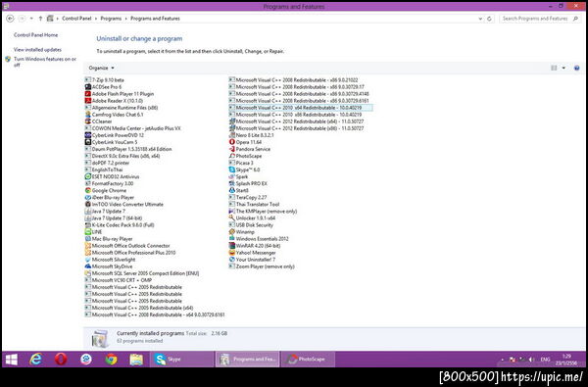Expand the hidden tray icons arrow
The image size is (588, 387).
coord(503,360)
